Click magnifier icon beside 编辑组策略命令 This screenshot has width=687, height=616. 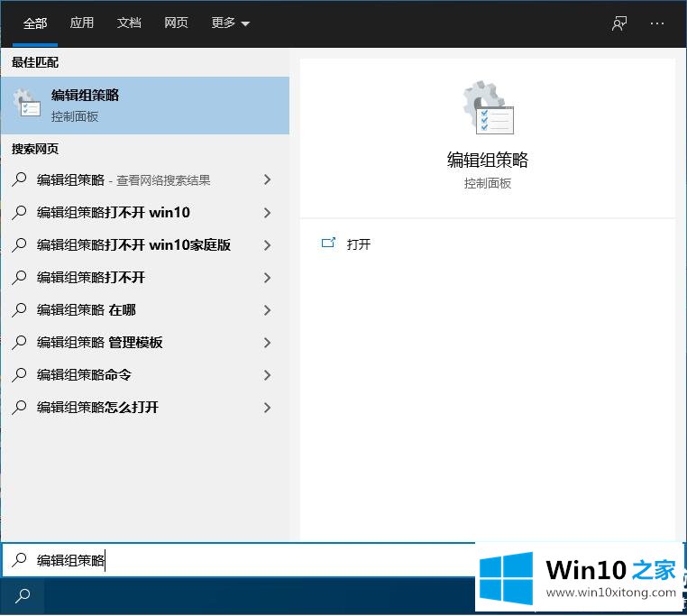20,375
